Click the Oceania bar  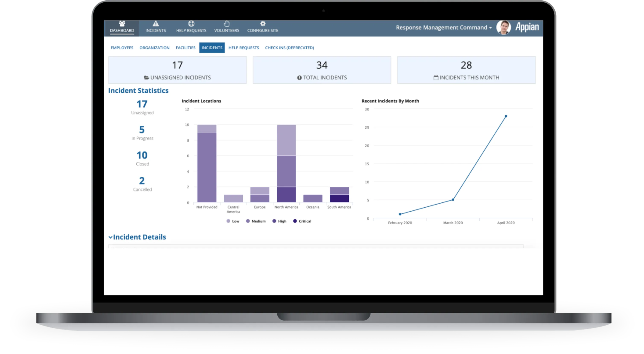pos(313,198)
